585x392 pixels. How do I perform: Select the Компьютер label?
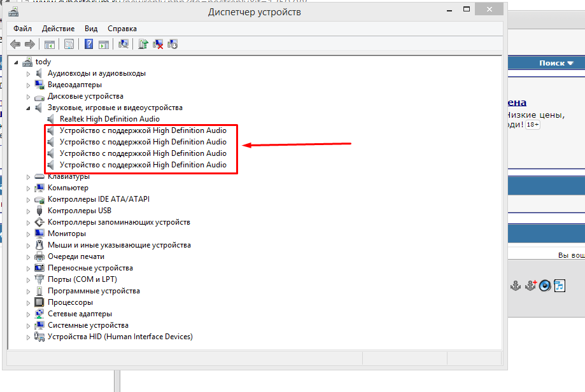[x=68, y=188]
